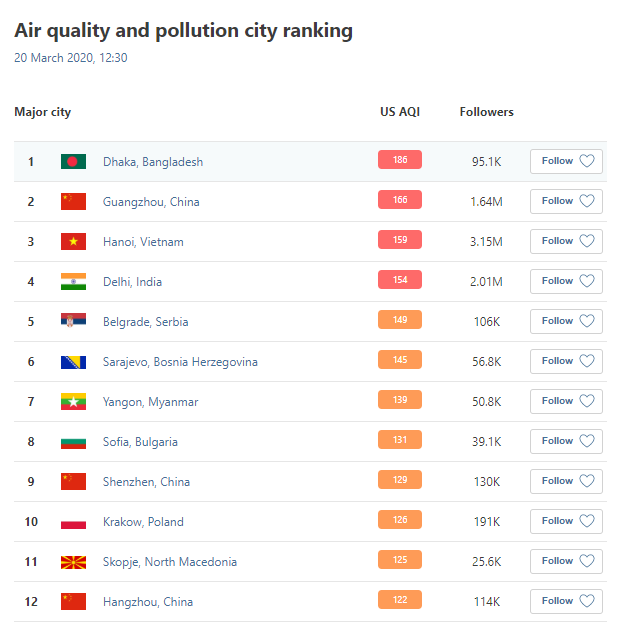The height and width of the screenshot is (624, 617).
Task: Click the Bangladesh flag icon
Action: pyautogui.click(x=73, y=162)
